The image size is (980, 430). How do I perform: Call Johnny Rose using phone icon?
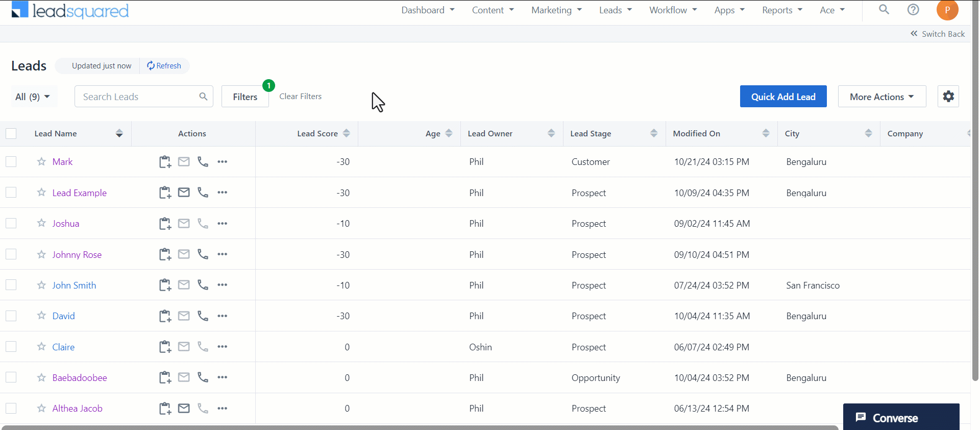tap(203, 254)
